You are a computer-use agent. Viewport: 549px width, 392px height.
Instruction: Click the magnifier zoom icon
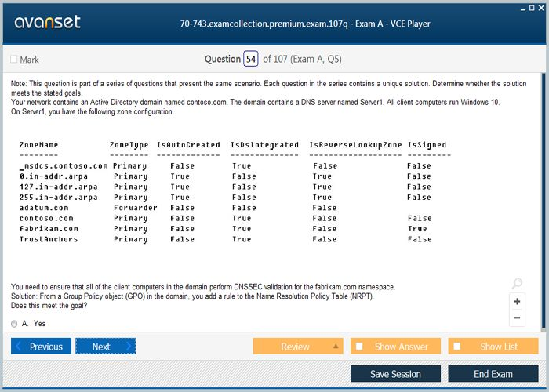[516, 284]
